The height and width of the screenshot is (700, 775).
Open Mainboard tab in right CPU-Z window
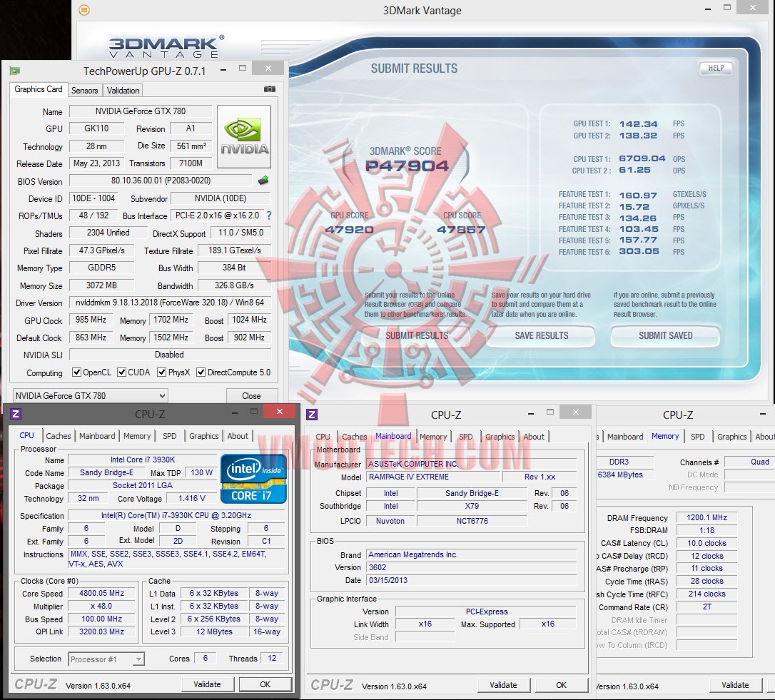pyautogui.click(x=625, y=437)
